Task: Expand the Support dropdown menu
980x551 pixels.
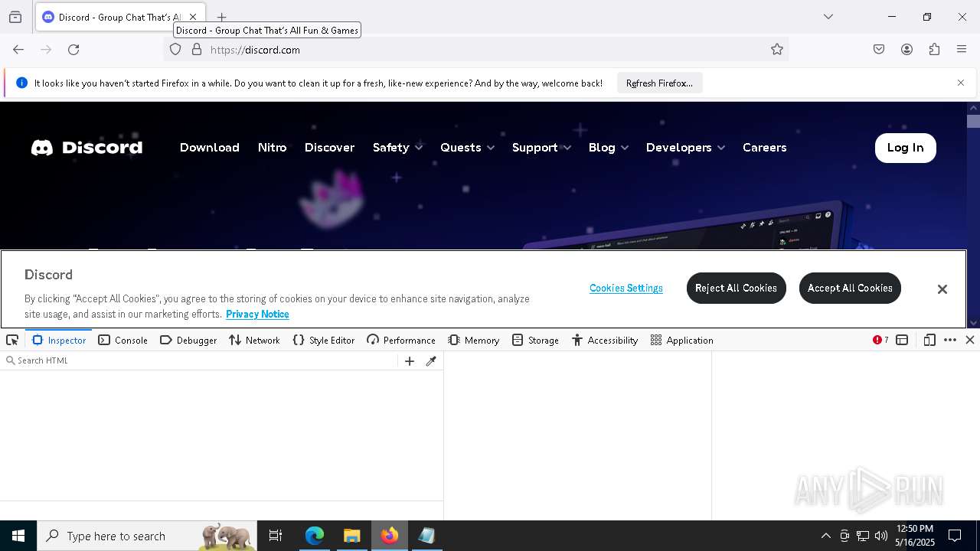Action: click(541, 148)
